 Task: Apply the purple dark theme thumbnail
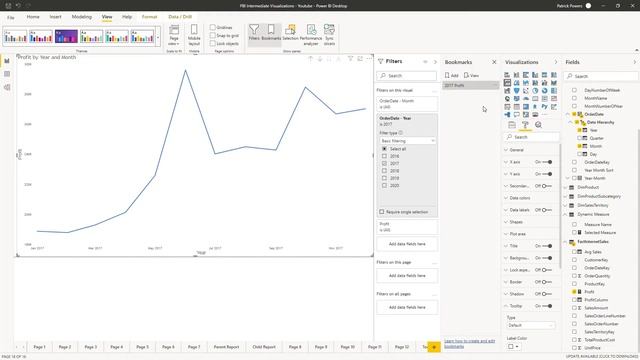pos(66,36)
